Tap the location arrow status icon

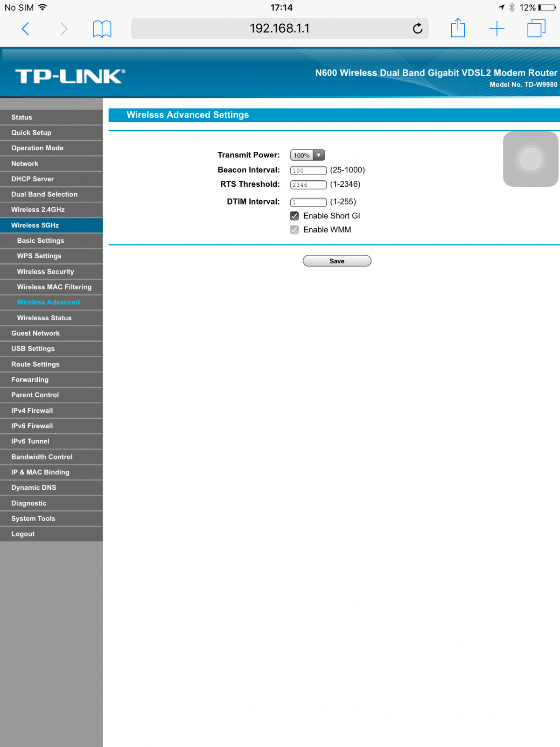(x=501, y=7)
